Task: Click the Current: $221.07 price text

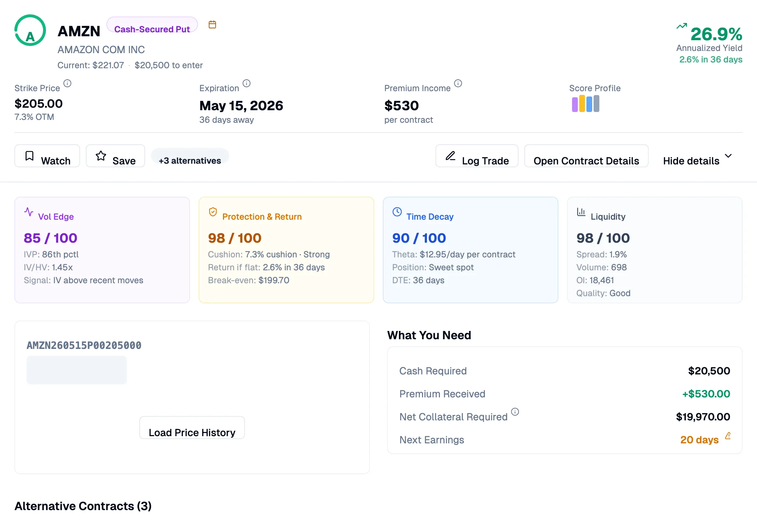Action: pyautogui.click(x=90, y=65)
